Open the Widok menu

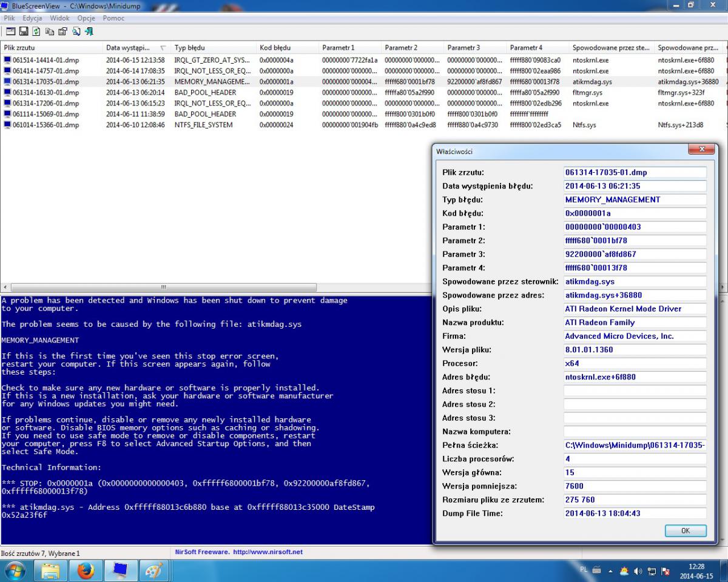click(59, 18)
